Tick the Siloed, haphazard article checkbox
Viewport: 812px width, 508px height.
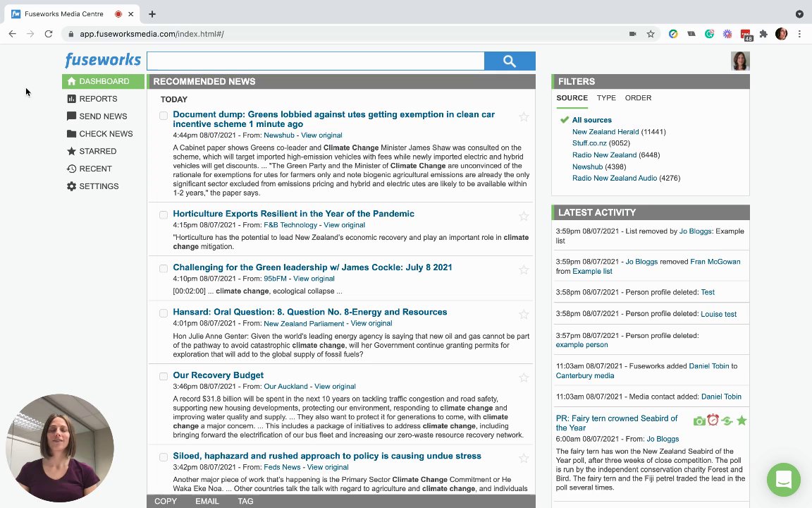(x=164, y=457)
